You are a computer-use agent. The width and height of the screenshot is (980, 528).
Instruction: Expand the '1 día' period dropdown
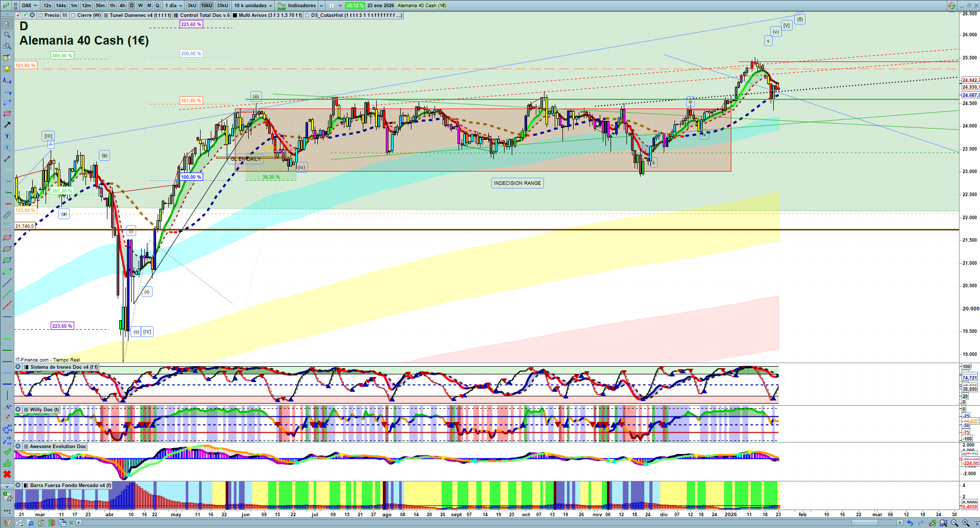click(173, 6)
